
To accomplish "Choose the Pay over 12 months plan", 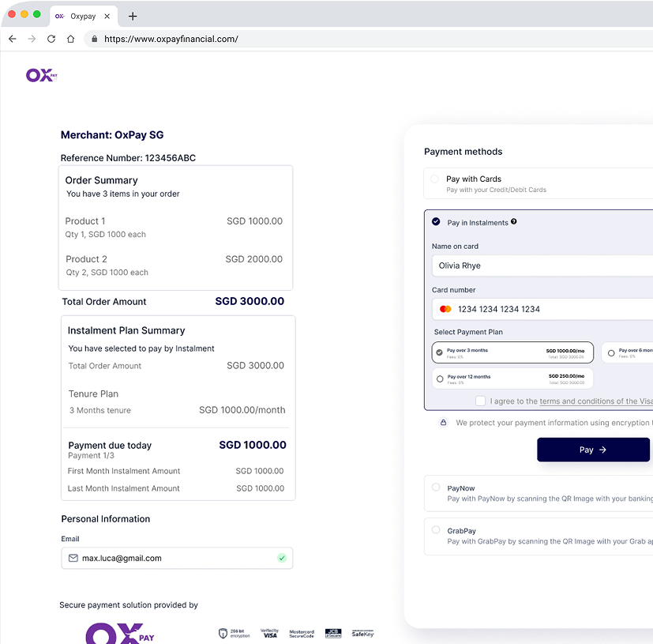I will click(x=440, y=379).
